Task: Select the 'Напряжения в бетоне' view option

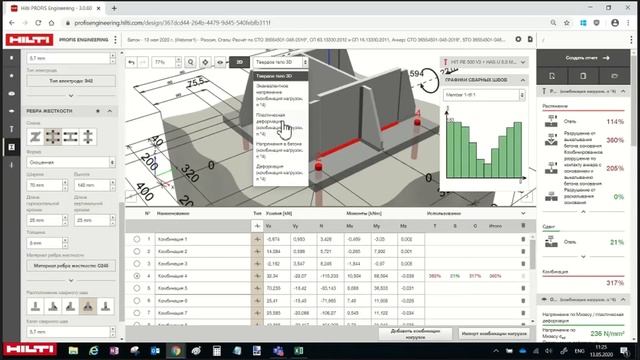Action: click(280, 150)
